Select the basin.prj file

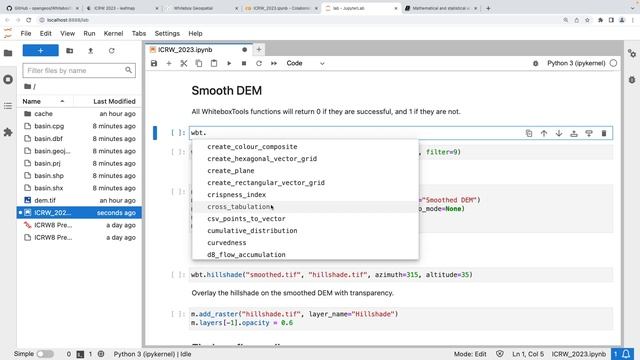pyautogui.click(x=80, y=163)
